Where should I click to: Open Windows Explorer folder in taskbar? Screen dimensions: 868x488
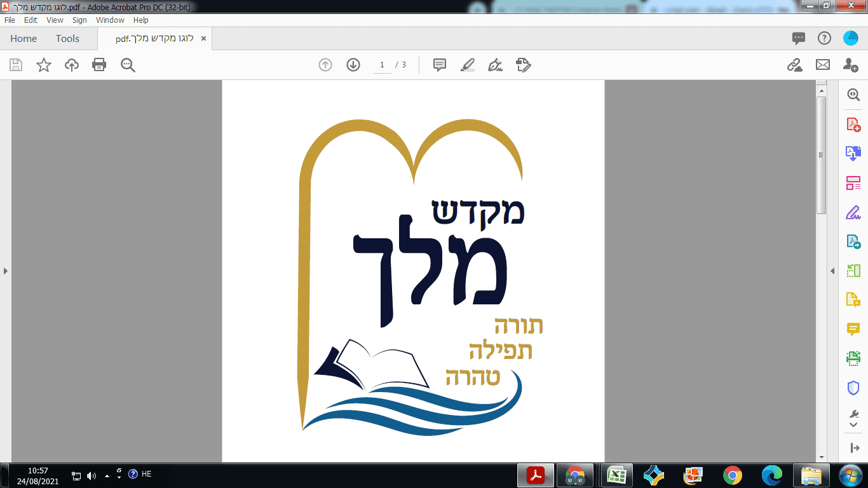811,475
